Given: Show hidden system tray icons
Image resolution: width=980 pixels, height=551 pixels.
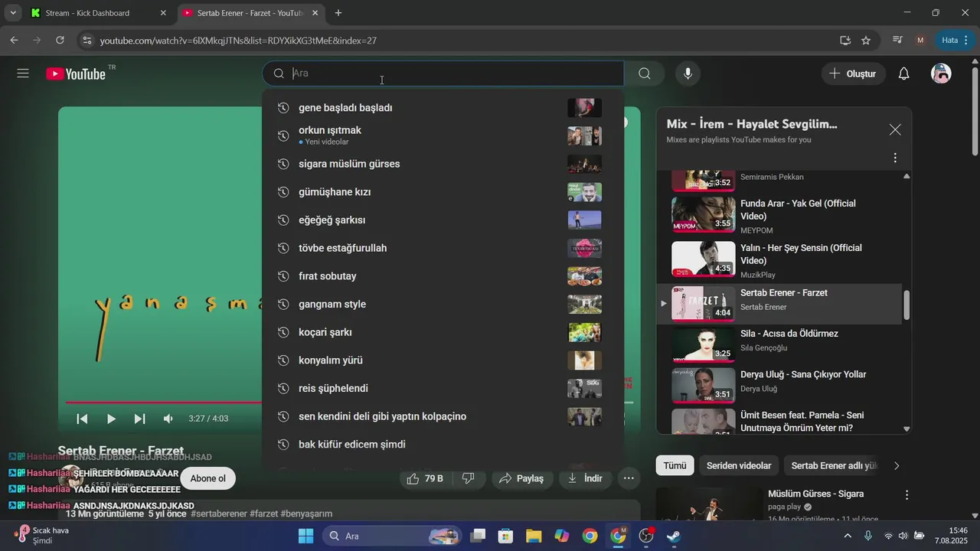Looking at the screenshot, I should coord(848,536).
